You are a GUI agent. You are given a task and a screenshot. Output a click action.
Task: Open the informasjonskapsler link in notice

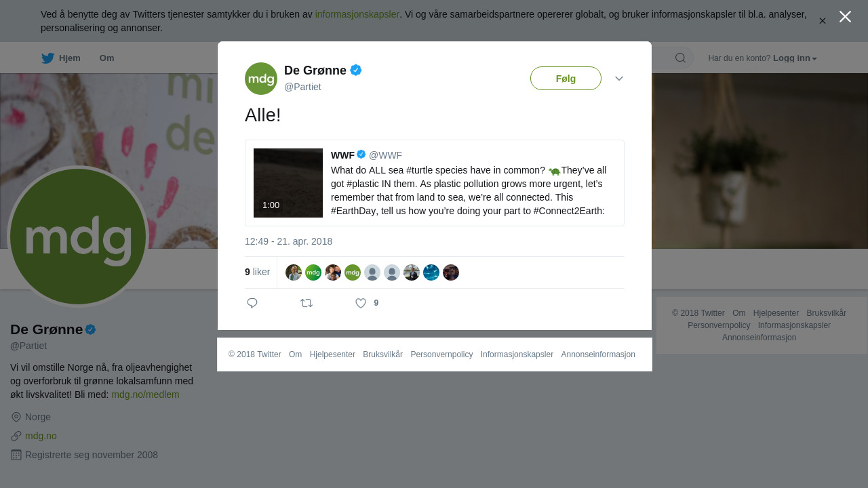pos(357,14)
